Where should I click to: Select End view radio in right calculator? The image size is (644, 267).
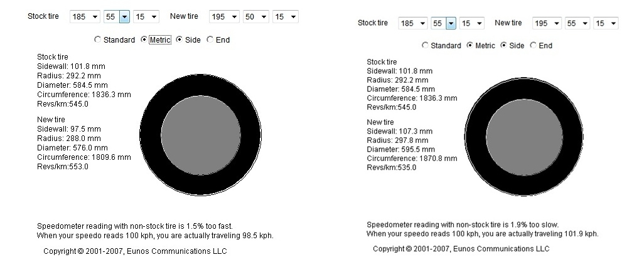point(533,45)
